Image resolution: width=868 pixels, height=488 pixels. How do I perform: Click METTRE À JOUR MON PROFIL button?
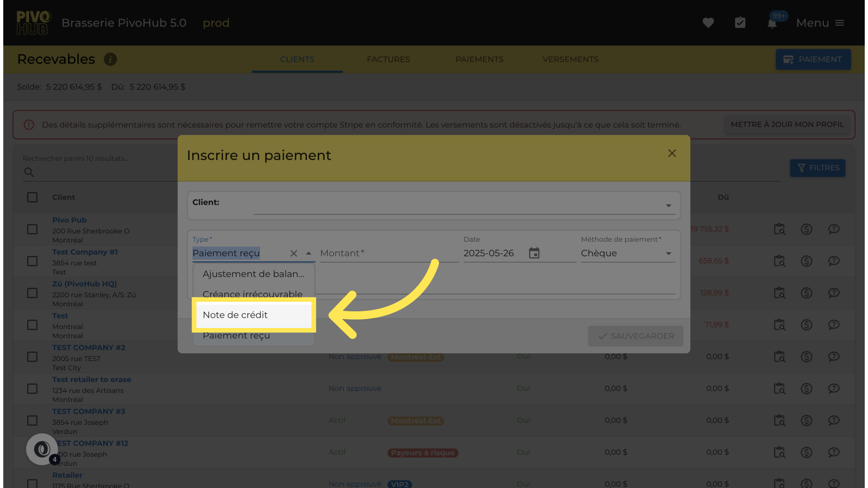pyautogui.click(x=787, y=124)
